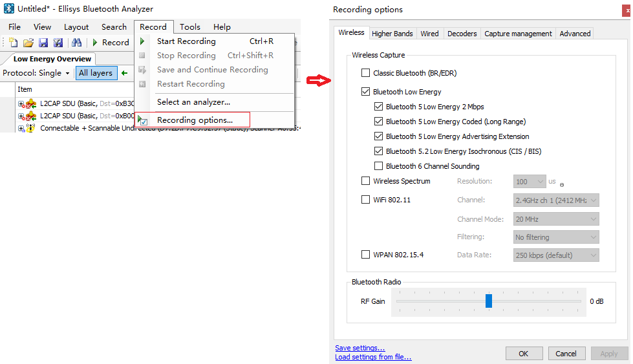Image resolution: width=633 pixels, height=364 pixels.
Task: Click the Connectable Scannable antenna icon
Action: coord(31,128)
